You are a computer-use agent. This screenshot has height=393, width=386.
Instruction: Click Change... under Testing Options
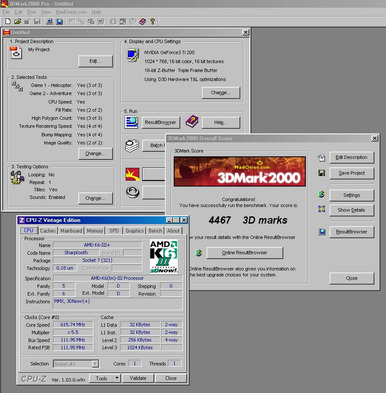95,198
